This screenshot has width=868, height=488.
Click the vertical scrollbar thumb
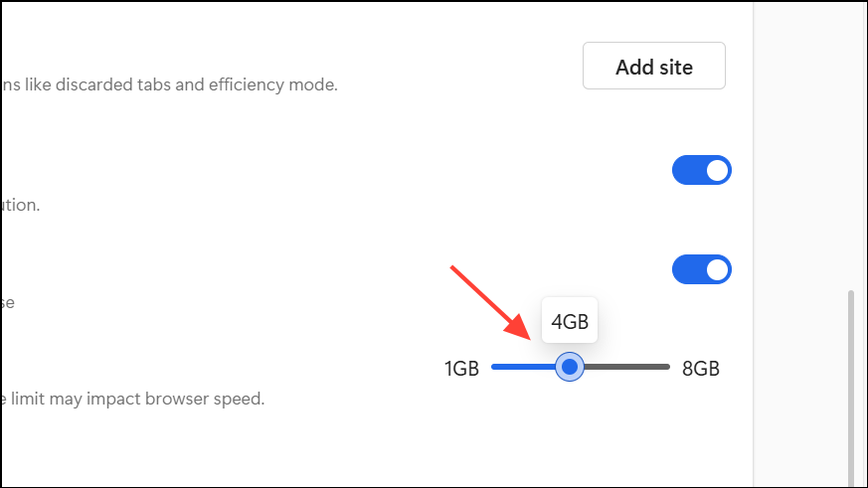851,388
